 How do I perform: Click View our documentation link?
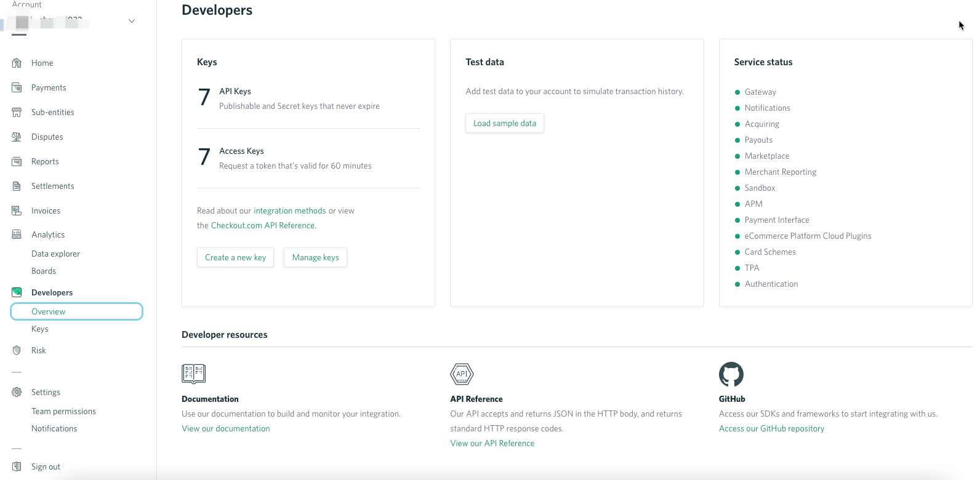coord(226,428)
